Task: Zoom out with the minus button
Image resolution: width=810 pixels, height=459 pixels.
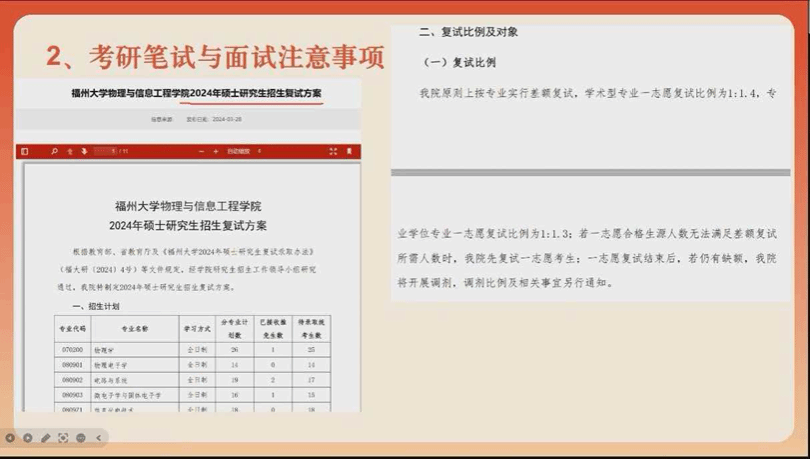Action: [202, 152]
